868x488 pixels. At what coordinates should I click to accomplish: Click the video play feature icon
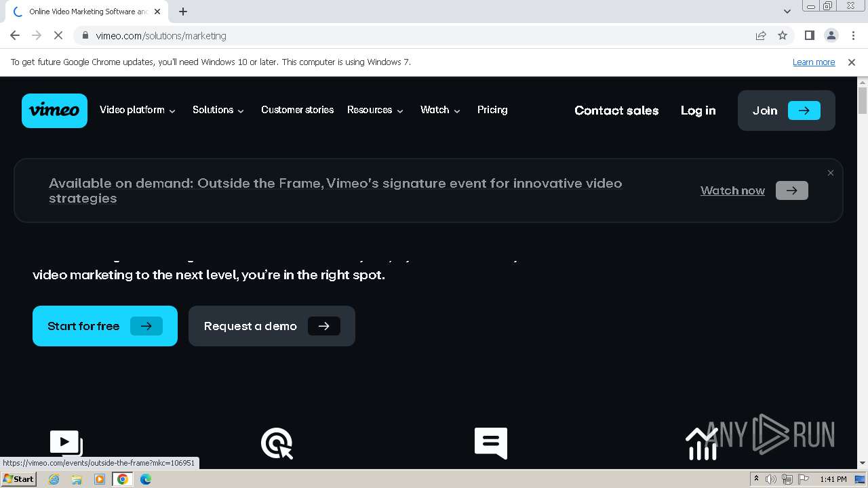point(66,444)
